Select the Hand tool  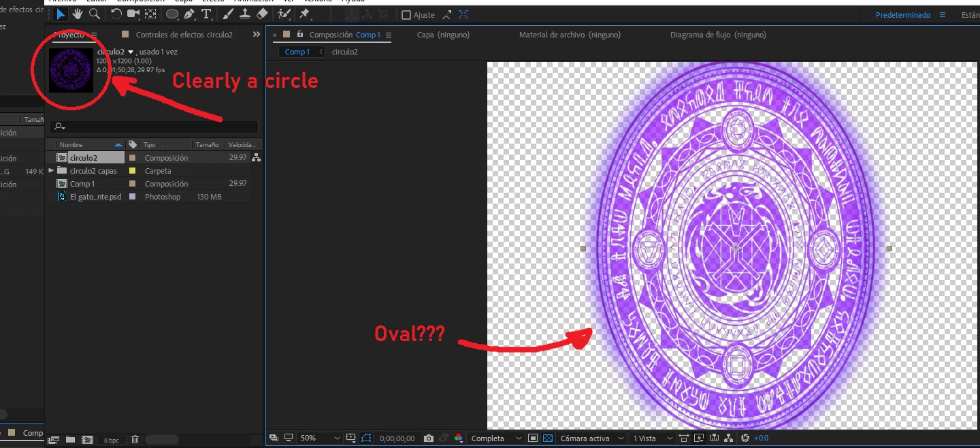click(78, 14)
